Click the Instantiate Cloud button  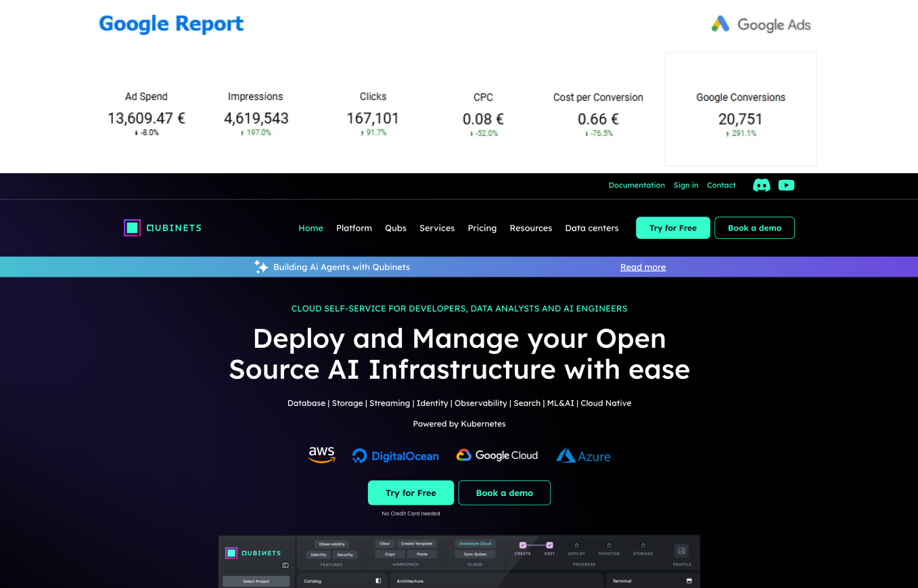(475, 543)
